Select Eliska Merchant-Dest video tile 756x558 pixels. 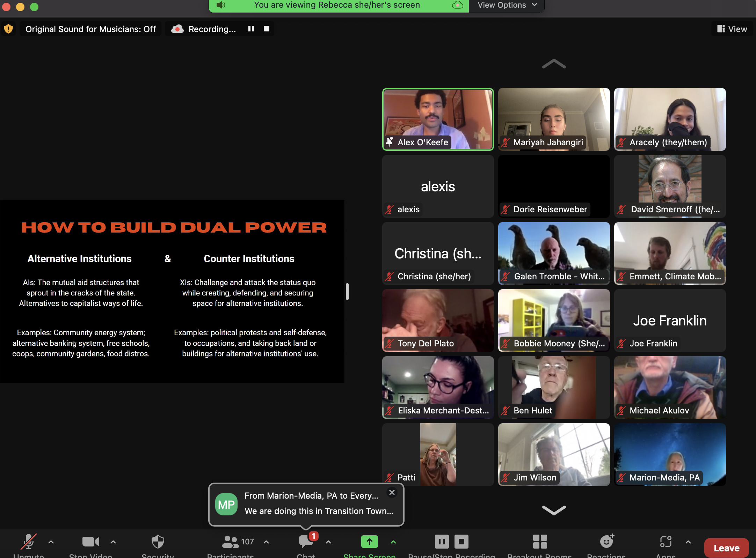(x=438, y=388)
